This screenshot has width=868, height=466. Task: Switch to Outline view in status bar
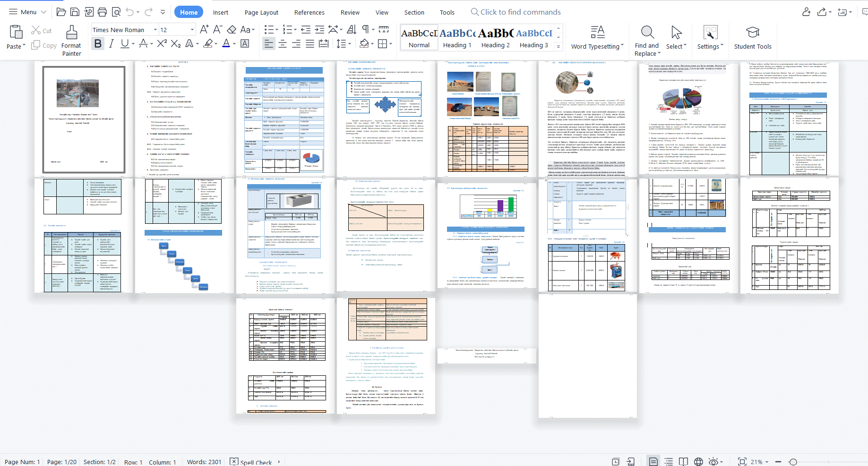[x=669, y=461]
